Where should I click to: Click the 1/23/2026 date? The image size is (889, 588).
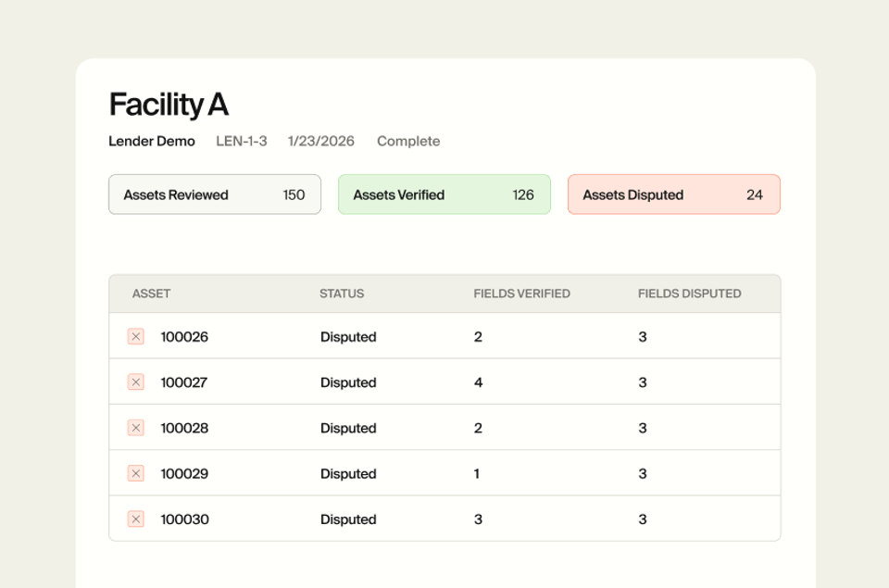click(321, 141)
